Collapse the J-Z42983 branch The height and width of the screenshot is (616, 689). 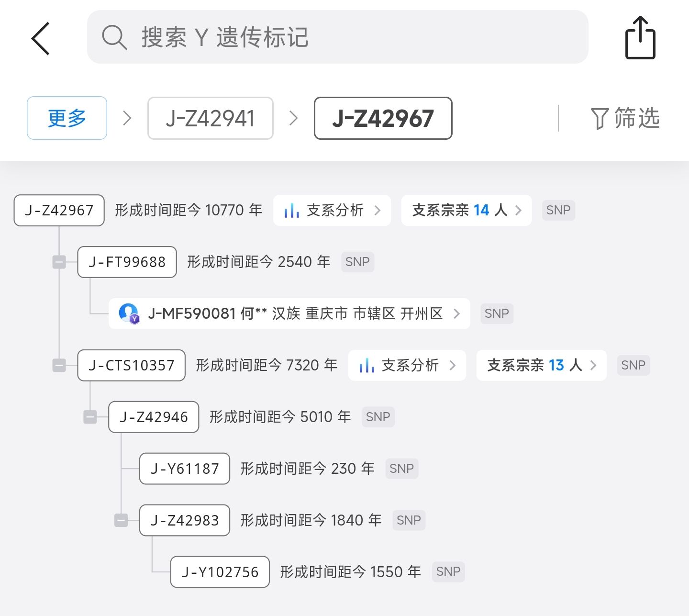(x=121, y=520)
